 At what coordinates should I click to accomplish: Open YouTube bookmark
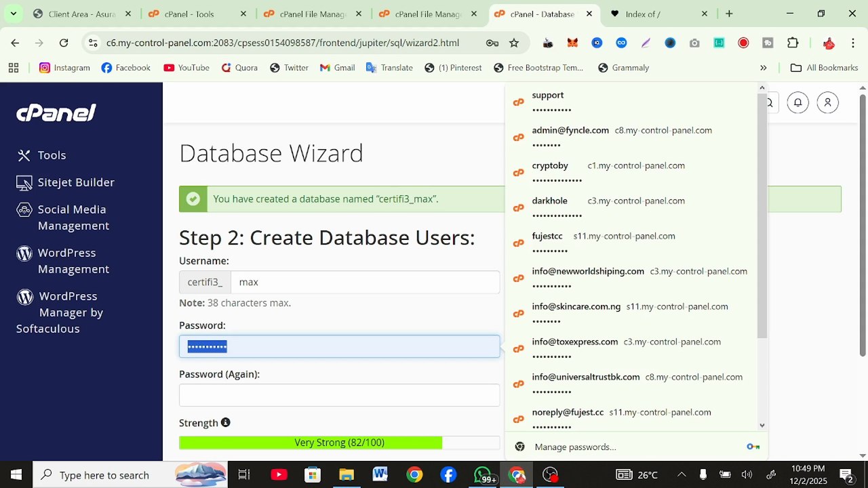point(186,68)
